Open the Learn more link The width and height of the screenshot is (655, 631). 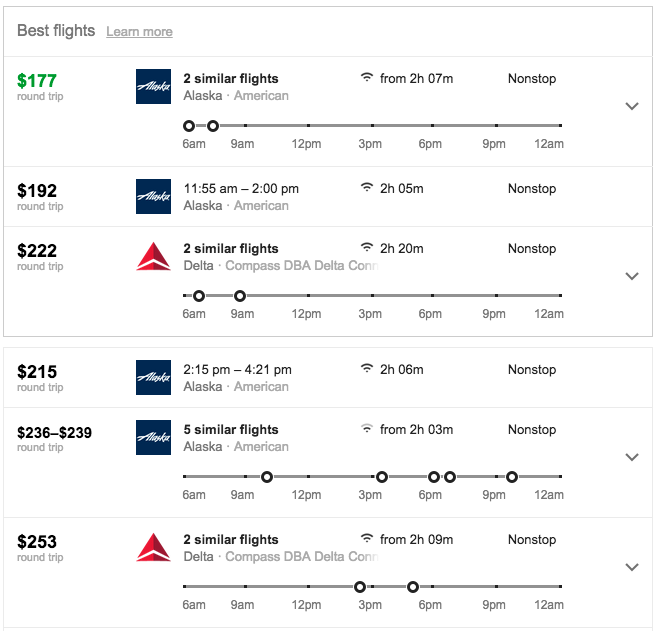(139, 32)
